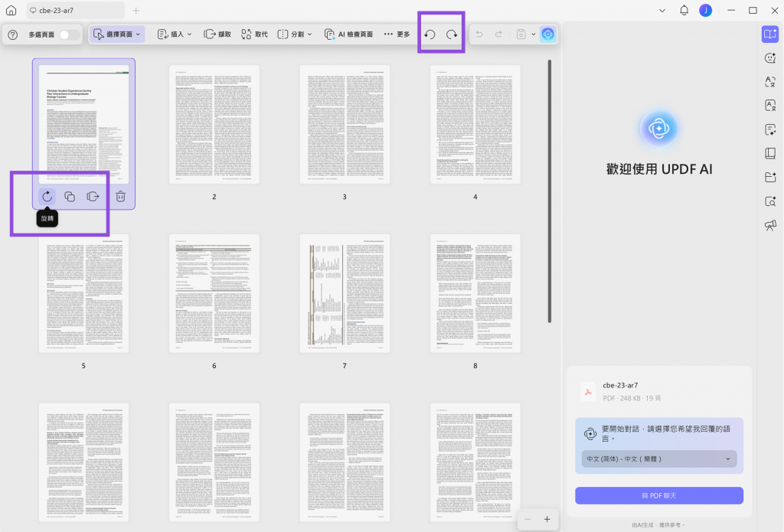The width and height of the screenshot is (784, 532).
Task: Select page 3 thumbnail
Action: pyautogui.click(x=345, y=125)
